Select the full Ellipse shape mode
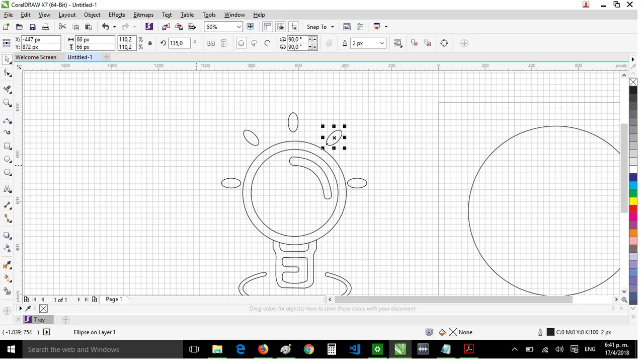Viewport: 644px width, 364px height. click(x=241, y=43)
